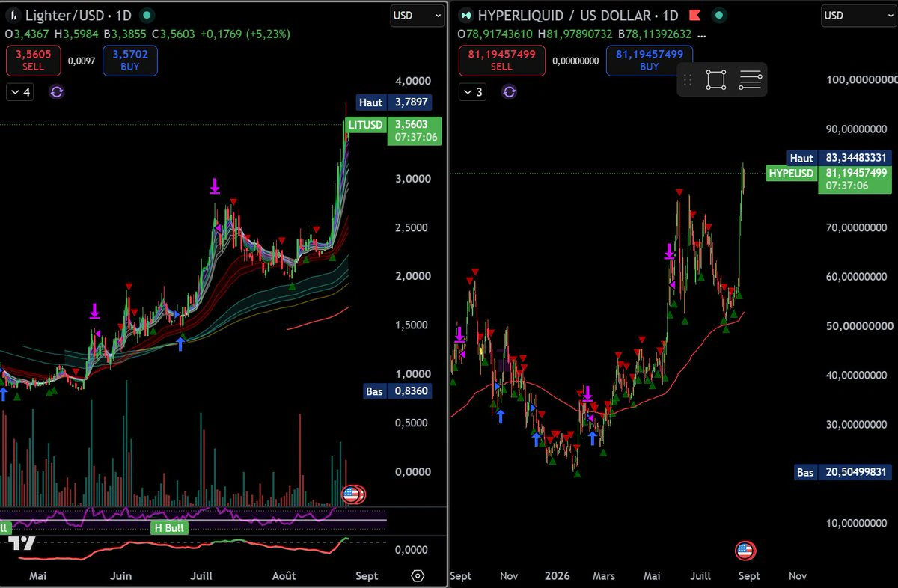Click the 81,19457499 SELL button

coord(502,61)
